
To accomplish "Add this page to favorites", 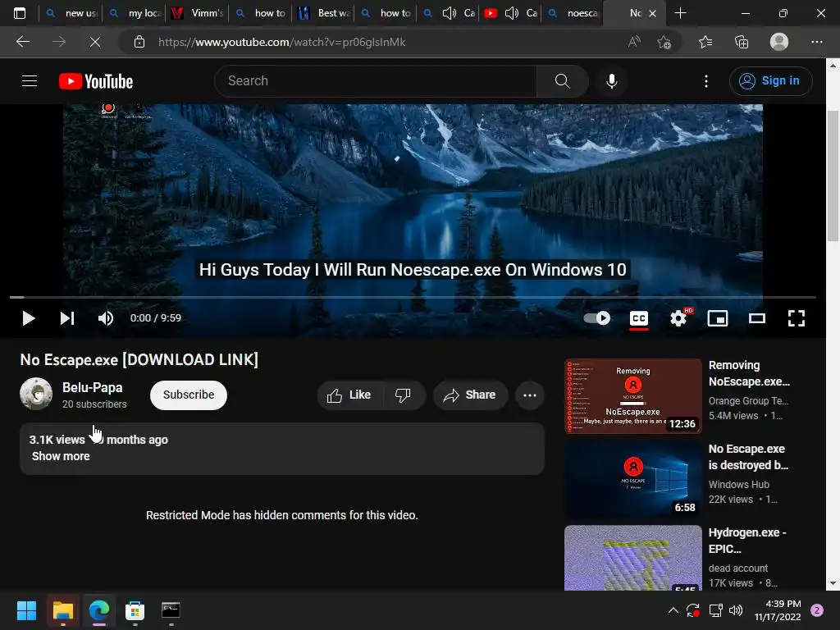I will click(664, 42).
